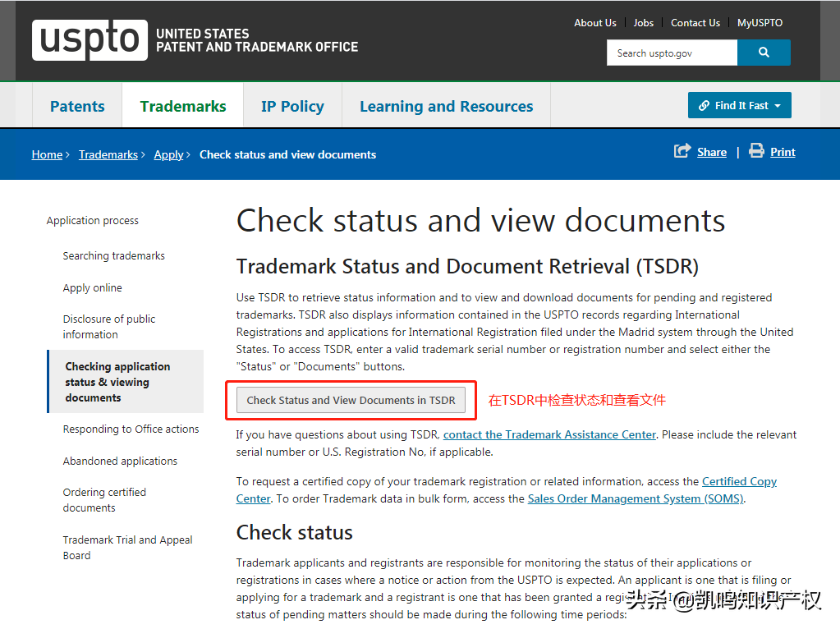Viewport: 840px width, 629px height.
Task: Open Application process sidebar item
Action: 92,221
